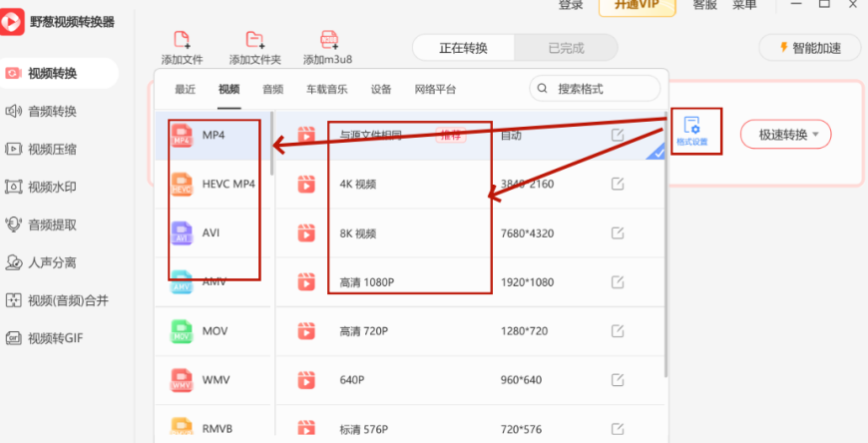Select the WMV format
Viewport: 868px width, 443px height.
213,380
